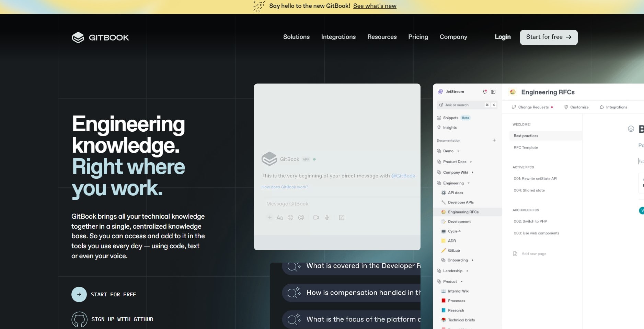Click SIGN UP WITH GITHUB text
The image size is (644, 329).
pos(122,319)
